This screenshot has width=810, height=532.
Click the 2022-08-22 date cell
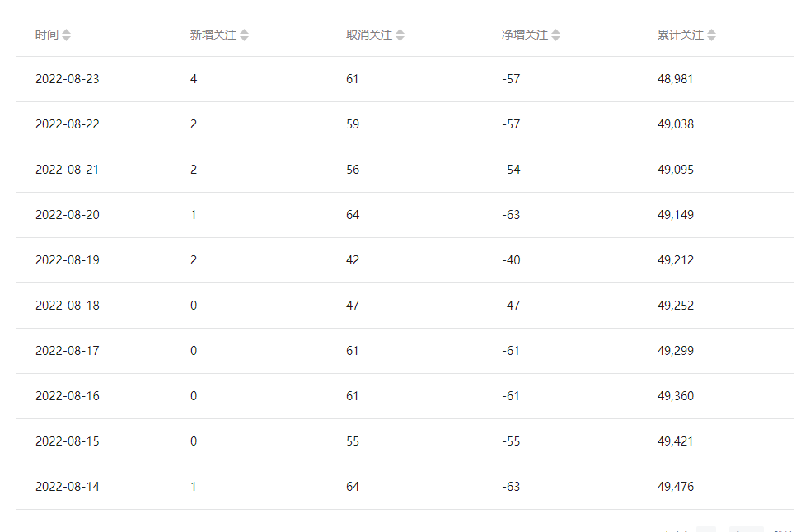pyautogui.click(x=67, y=124)
